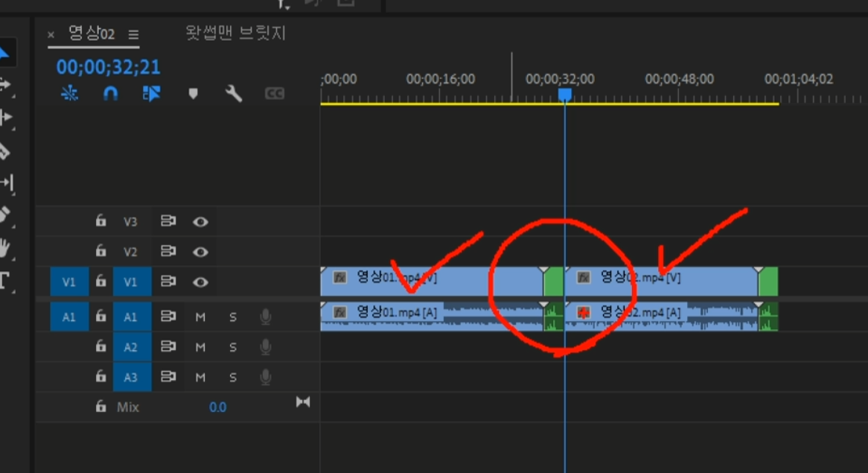Image resolution: width=868 pixels, height=473 pixels.
Task: Toggle track targeting for V1
Action: point(132,282)
